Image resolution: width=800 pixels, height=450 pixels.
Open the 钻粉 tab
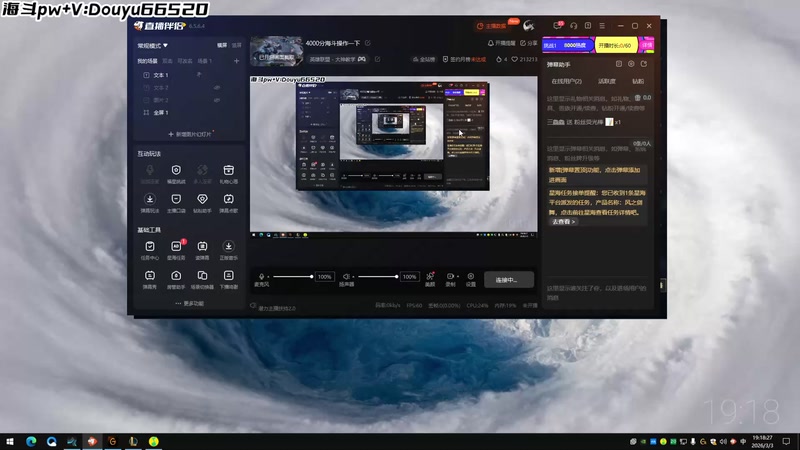tap(638, 81)
